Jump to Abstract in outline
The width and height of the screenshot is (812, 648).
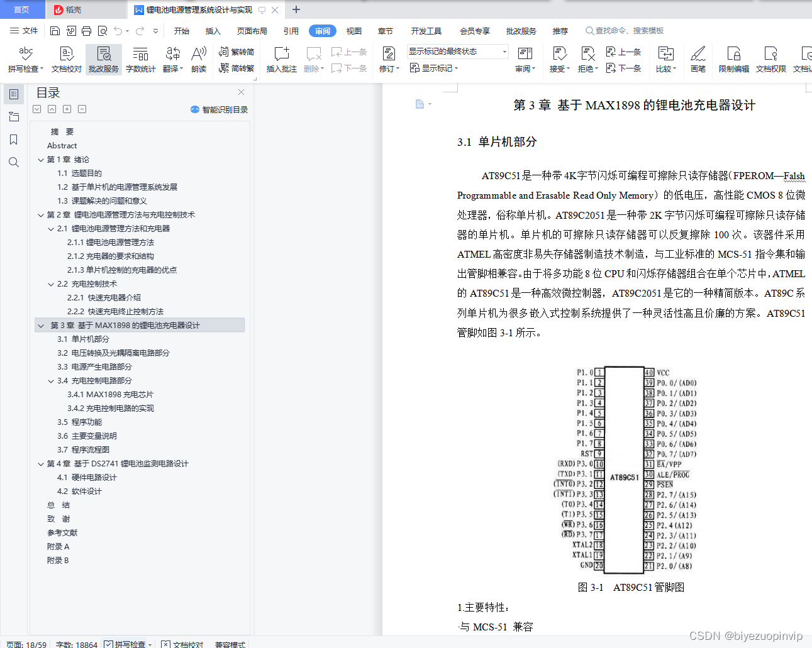pyautogui.click(x=62, y=146)
